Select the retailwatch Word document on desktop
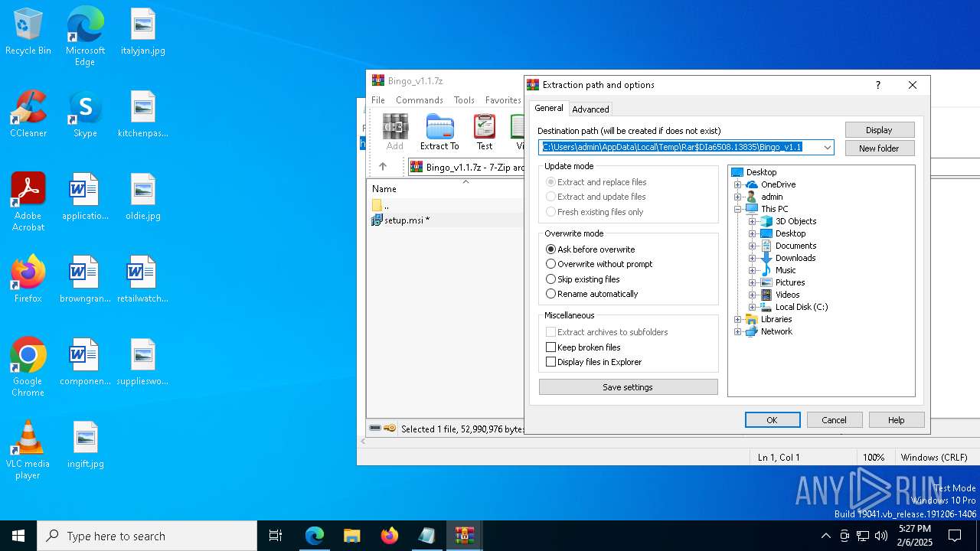Image resolution: width=980 pixels, height=551 pixels. pyautogui.click(x=143, y=280)
